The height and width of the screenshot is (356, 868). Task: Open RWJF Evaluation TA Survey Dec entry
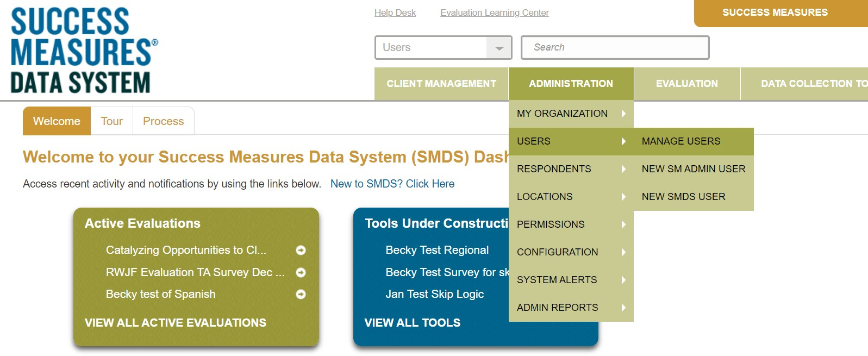195,272
